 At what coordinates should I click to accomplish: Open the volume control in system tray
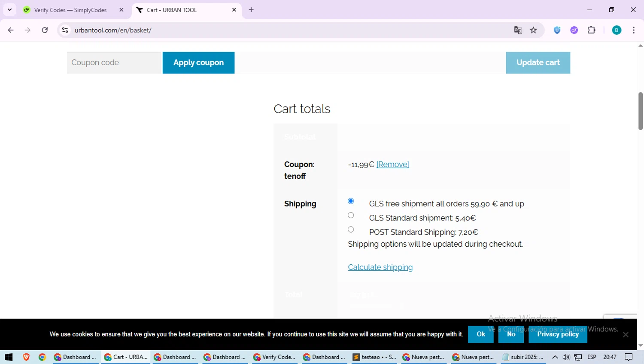pyautogui.click(x=566, y=357)
